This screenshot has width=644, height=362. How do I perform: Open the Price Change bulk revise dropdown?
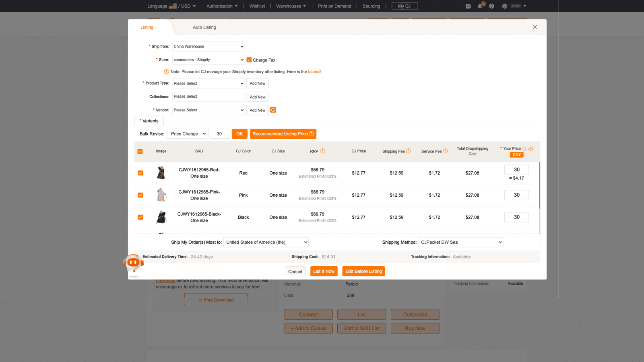pyautogui.click(x=186, y=134)
